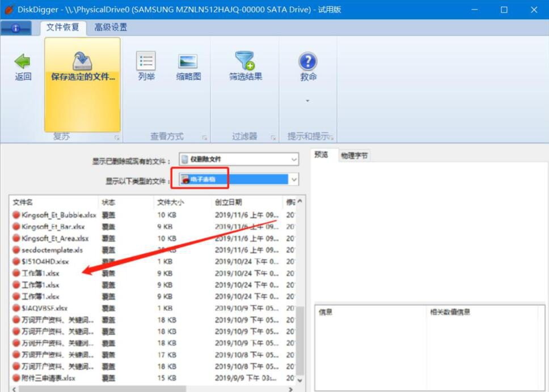This screenshot has height=392, width=549.
Task: Click the 15 KB size cell
Action: [x=166, y=378]
